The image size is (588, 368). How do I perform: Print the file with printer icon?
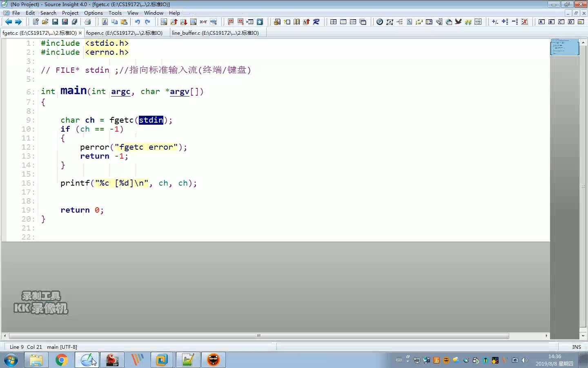pos(88,22)
